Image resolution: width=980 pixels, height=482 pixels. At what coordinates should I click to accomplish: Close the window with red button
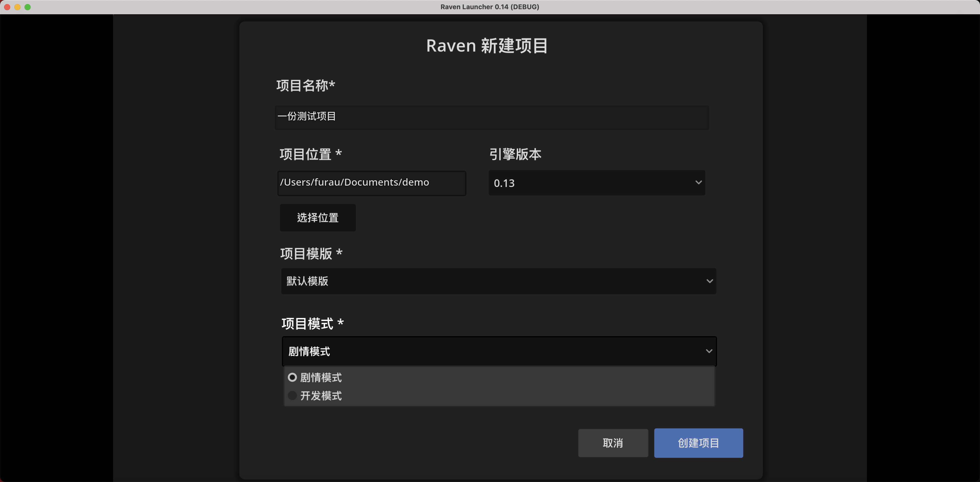coord(7,7)
